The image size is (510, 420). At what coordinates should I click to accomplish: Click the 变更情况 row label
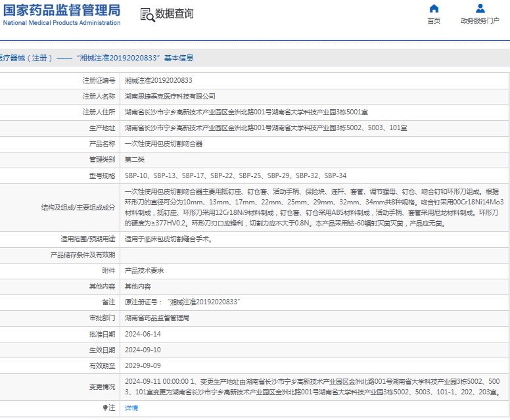pyautogui.click(x=102, y=387)
